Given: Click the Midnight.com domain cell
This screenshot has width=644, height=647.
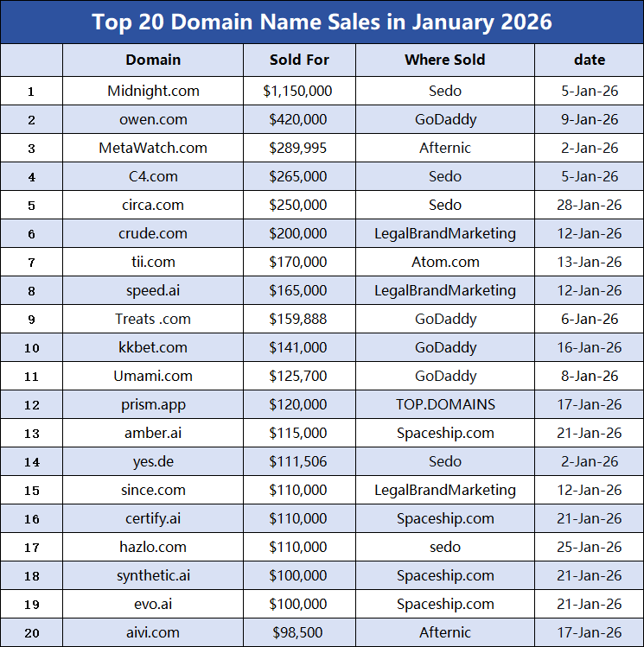Looking at the screenshot, I should coord(153,91).
